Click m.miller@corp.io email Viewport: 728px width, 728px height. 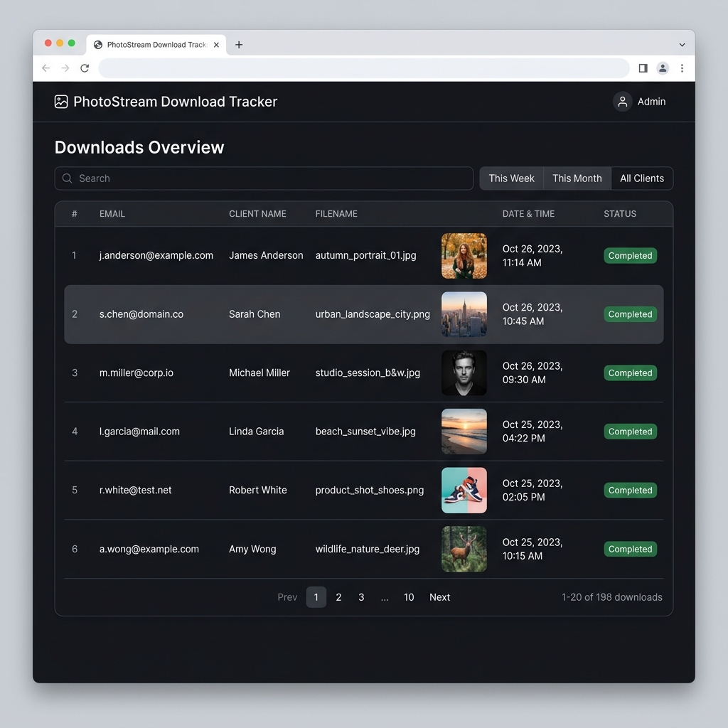click(136, 373)
